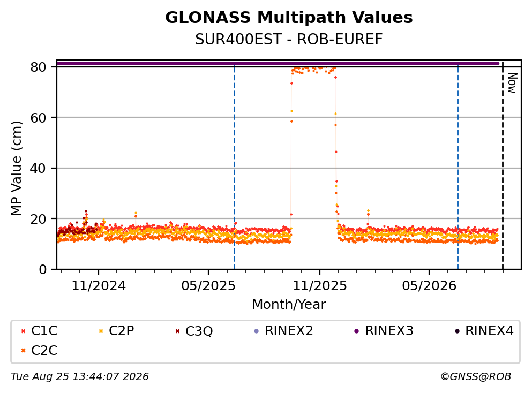532x393 pixels.
Task: Click the 05/2026 x-axis tick label
Action: 430,286
